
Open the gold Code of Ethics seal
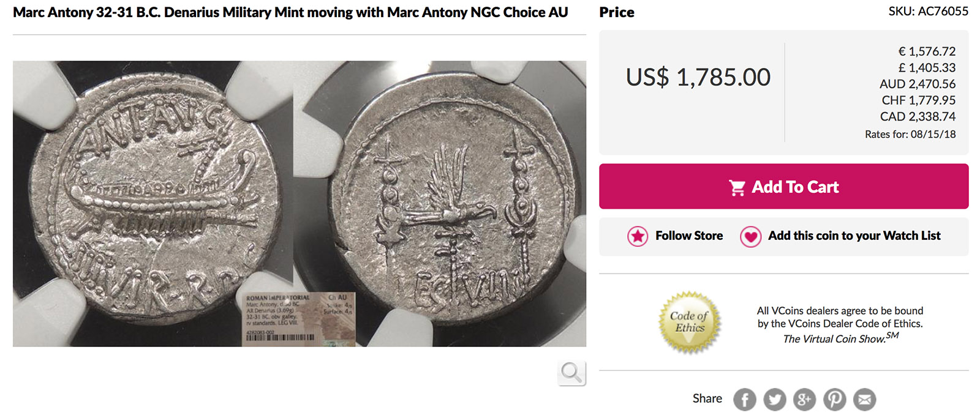(x=689, y=322)
